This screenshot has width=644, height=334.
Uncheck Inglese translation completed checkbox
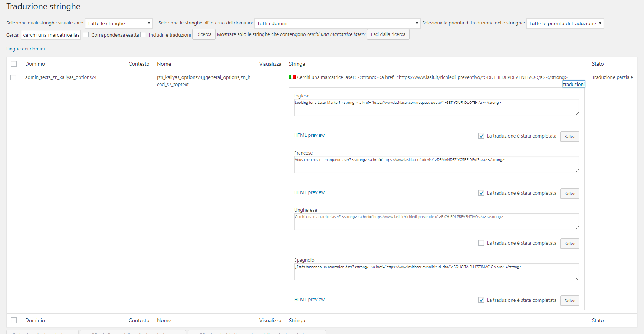pyautogui.click(x=481, y=136)
